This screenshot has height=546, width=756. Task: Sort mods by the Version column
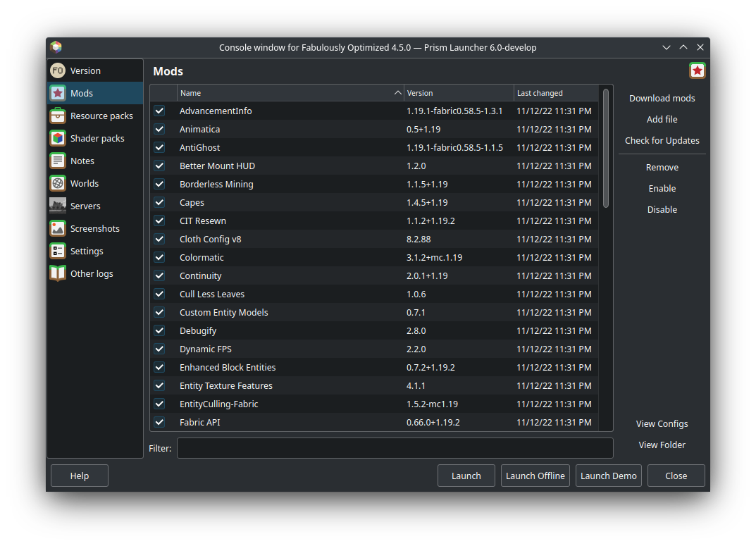coord(459,93)
